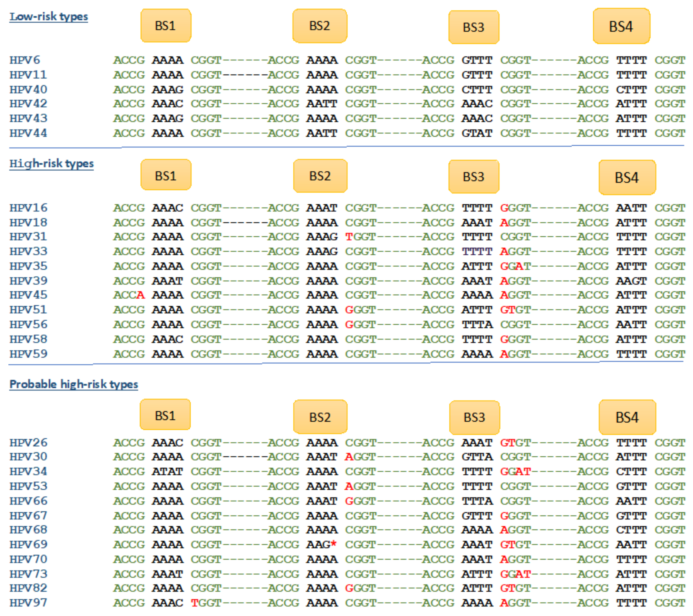This screenshot has height=616, width=693.
Task: Click the GTAT spacer in HPV44 row
Action: pos(477,133)
